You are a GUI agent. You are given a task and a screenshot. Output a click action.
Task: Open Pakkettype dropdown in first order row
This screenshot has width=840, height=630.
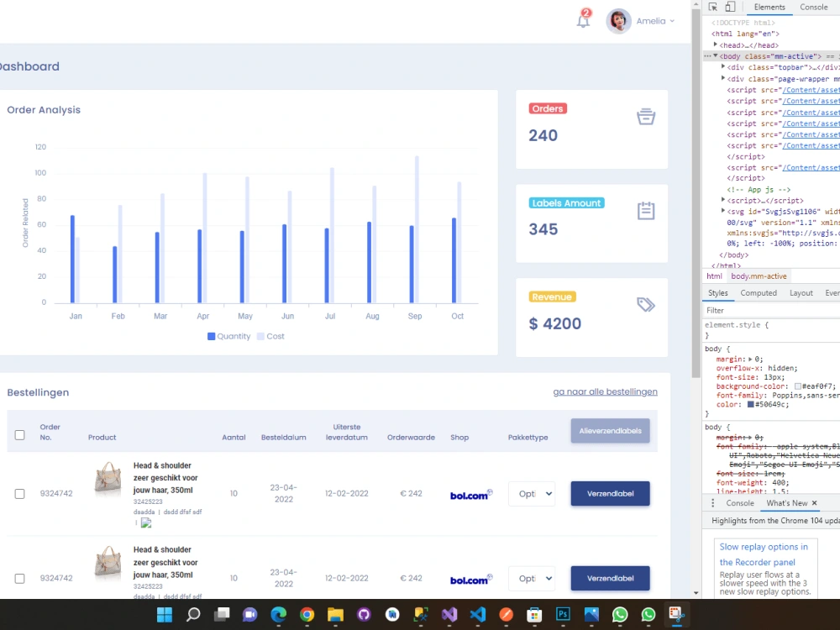click(532, 493)
